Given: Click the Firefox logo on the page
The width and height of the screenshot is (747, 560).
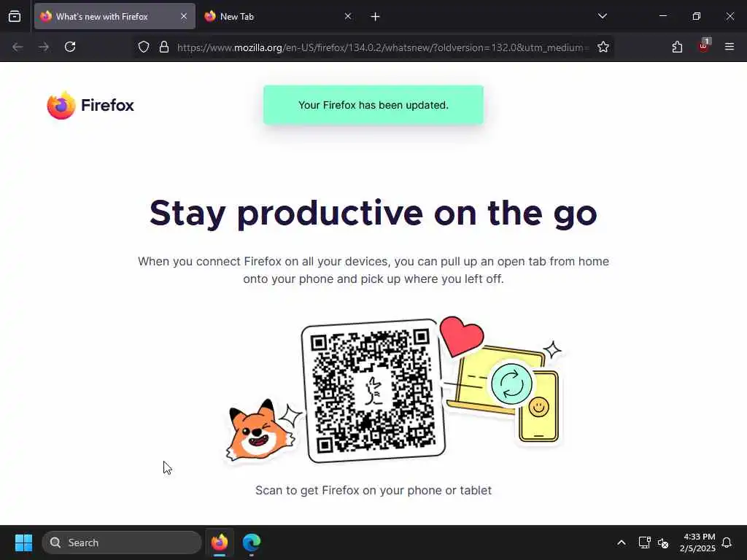Looking at the screenshot, I should tap(90, 105).
